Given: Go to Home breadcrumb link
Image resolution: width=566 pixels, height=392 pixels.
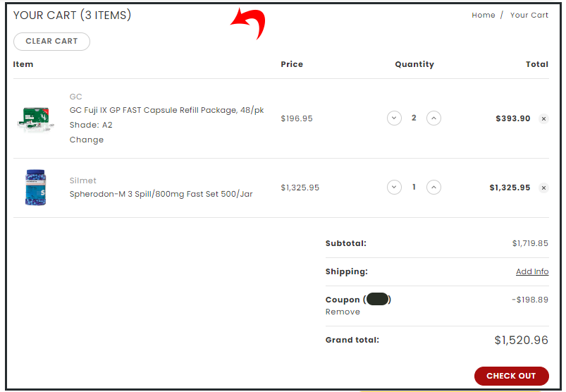Looking at the screenshot, I should [x=484, y=16].
